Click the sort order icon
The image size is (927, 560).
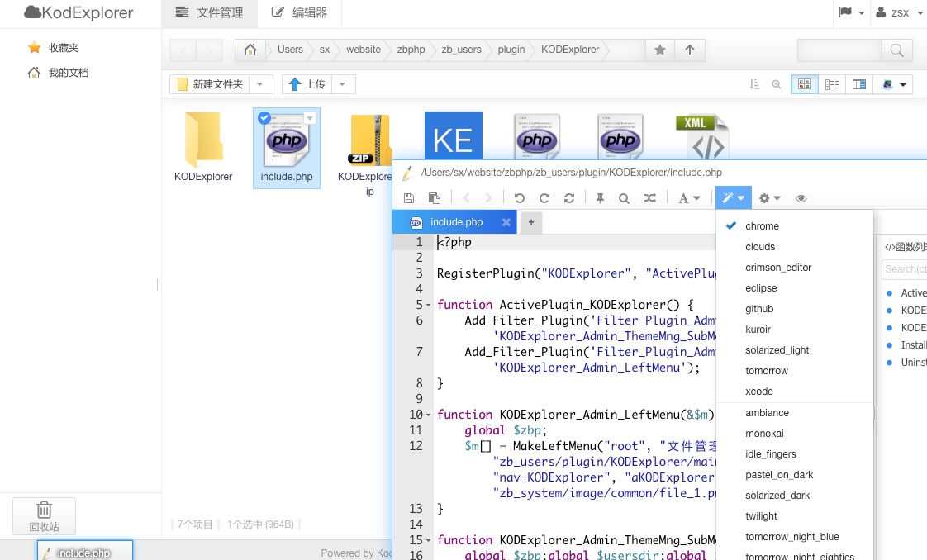[x=754, y=84]
